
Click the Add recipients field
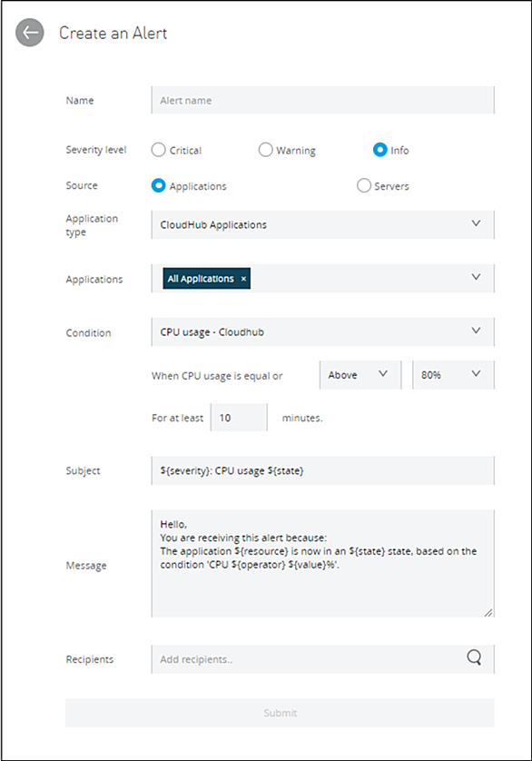pos(309,659)
